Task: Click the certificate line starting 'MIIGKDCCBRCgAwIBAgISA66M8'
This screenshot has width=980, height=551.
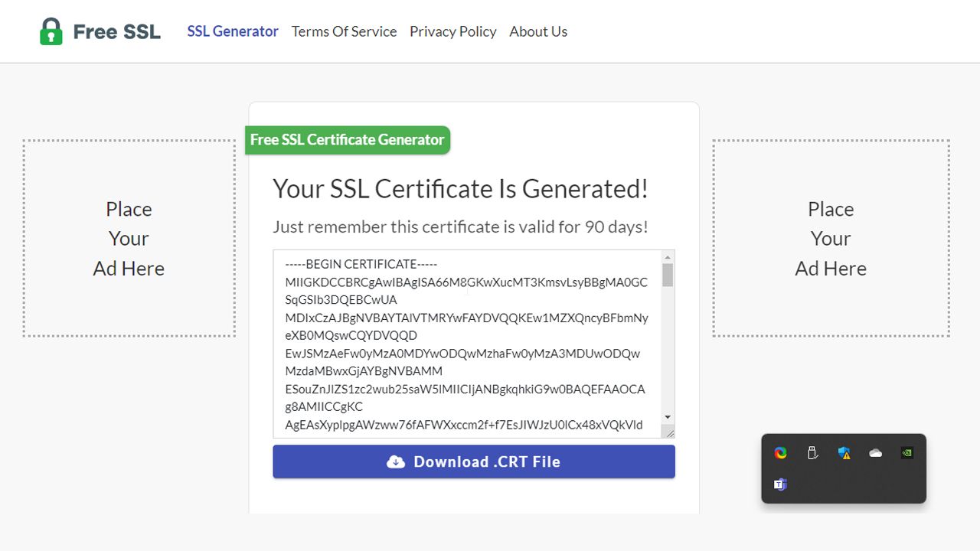Action: (x=466, y=282)
